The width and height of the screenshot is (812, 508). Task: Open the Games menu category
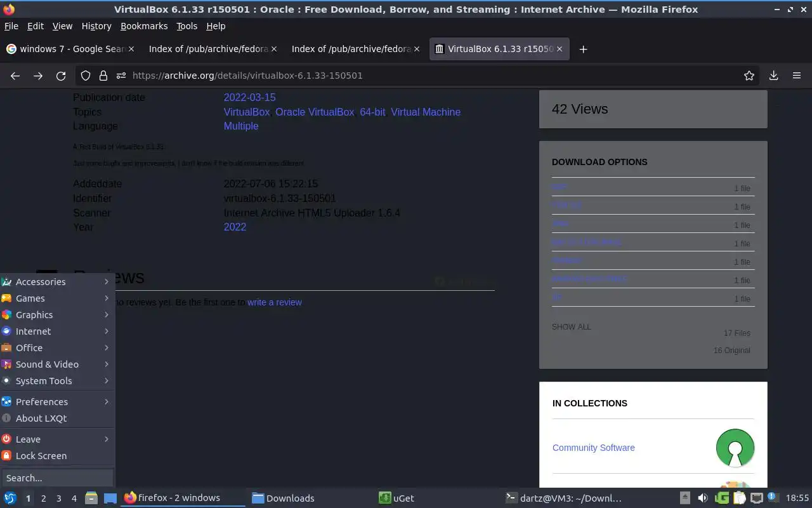point(57,298)
